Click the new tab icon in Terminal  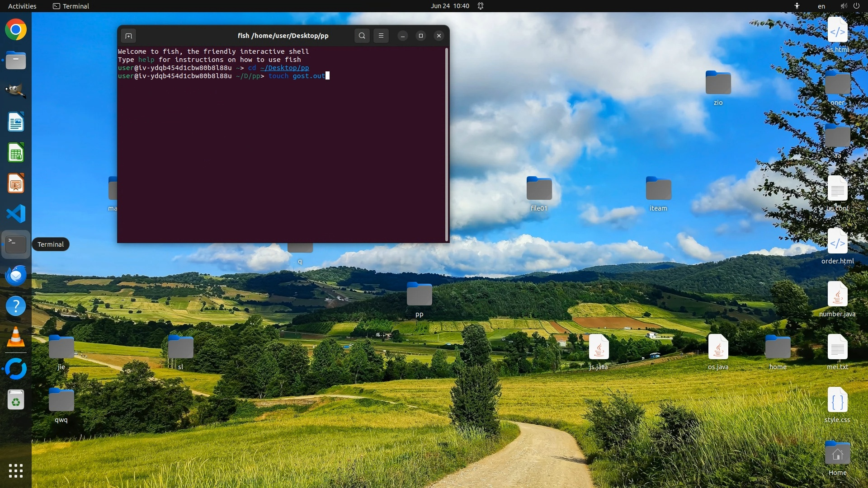pyautogui.click(x=128, y=36)
